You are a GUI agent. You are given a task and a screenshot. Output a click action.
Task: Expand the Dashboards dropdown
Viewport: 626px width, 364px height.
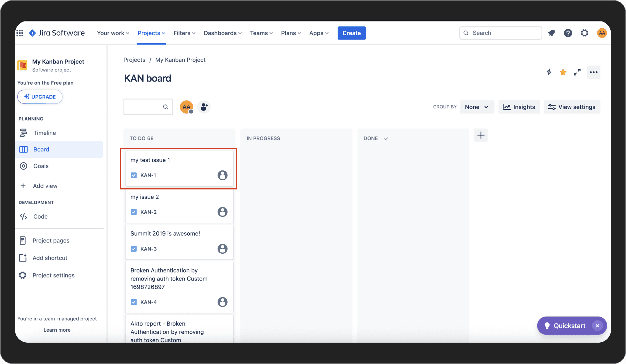click(222, 33)
